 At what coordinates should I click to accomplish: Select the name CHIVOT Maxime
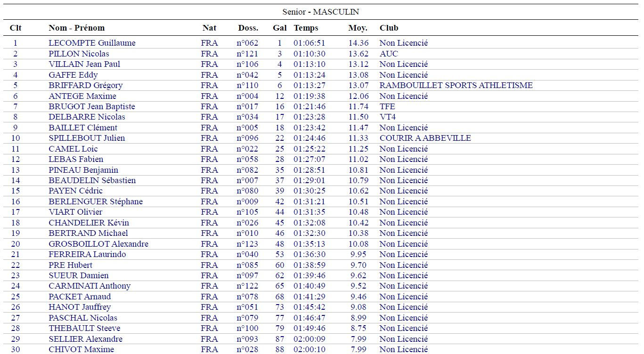click(81, 349)
